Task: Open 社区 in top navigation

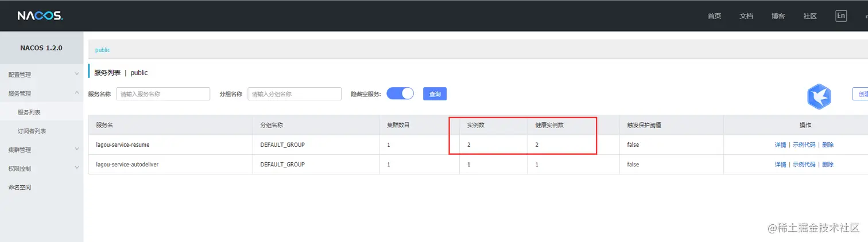Action: (x=810, y=16)
